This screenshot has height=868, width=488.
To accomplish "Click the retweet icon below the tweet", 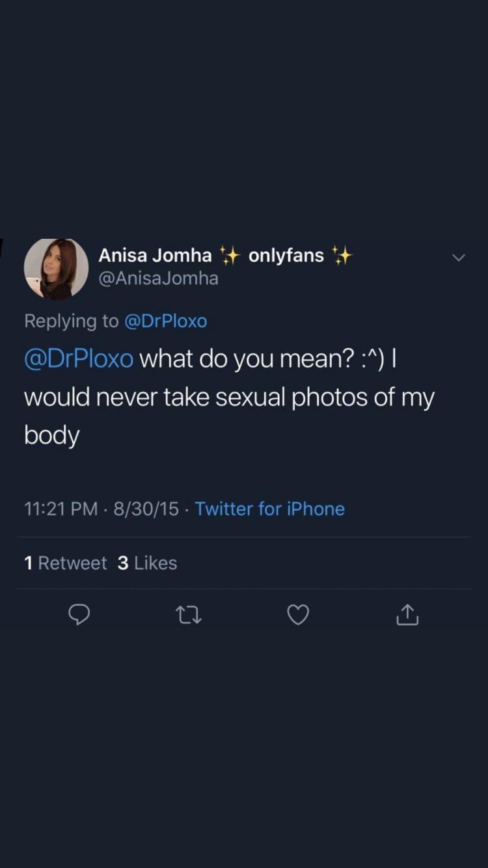I will point(189,614).
